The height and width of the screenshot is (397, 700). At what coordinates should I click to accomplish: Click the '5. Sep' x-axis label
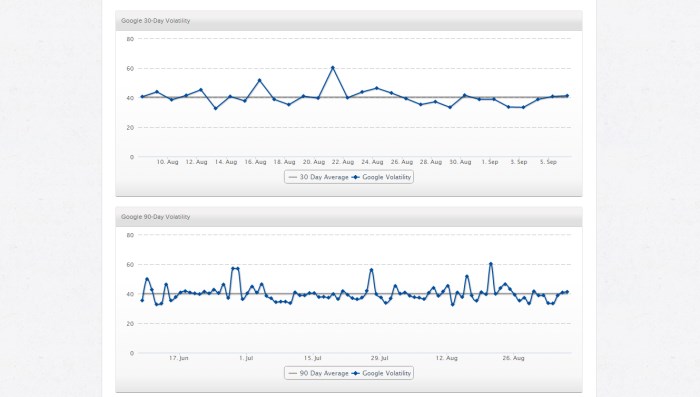548,162
